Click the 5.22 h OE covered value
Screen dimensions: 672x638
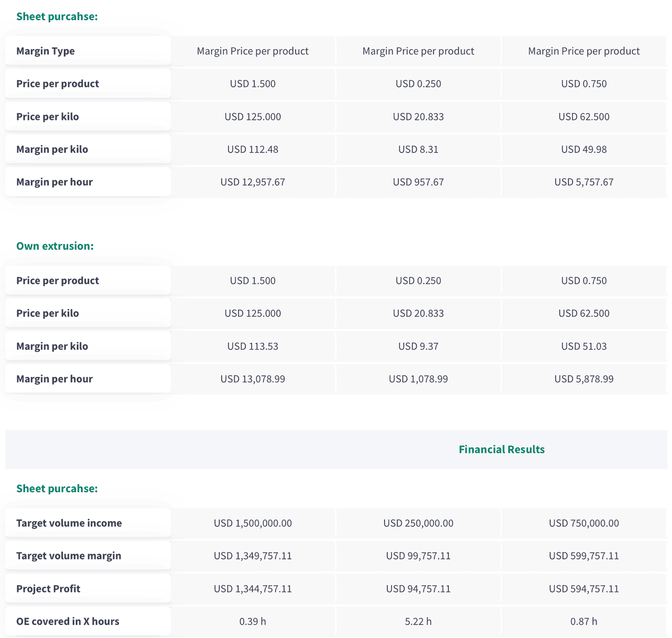[418, 621]
